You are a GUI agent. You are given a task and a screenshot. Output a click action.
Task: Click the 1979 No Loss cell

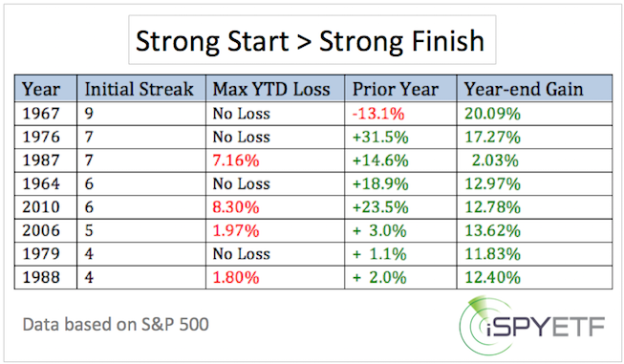(241, 254)
